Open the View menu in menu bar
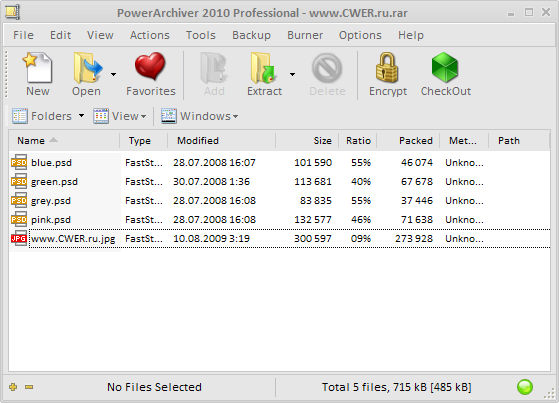 coord(100,35)
